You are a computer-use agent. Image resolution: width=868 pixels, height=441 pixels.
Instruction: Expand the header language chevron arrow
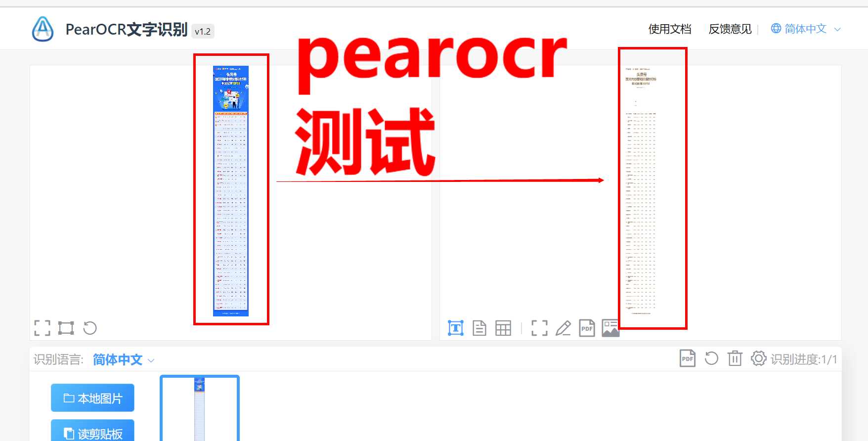837,30
